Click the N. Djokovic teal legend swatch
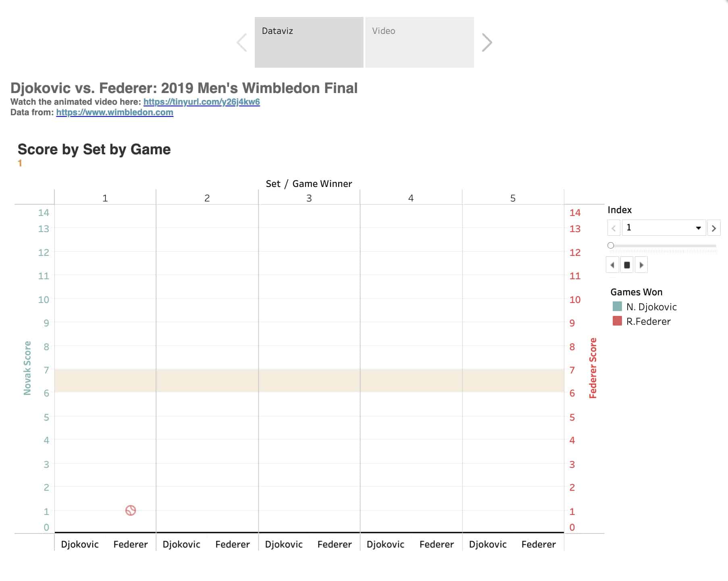Viewport: 728px width, 581px height. [617, 306]
